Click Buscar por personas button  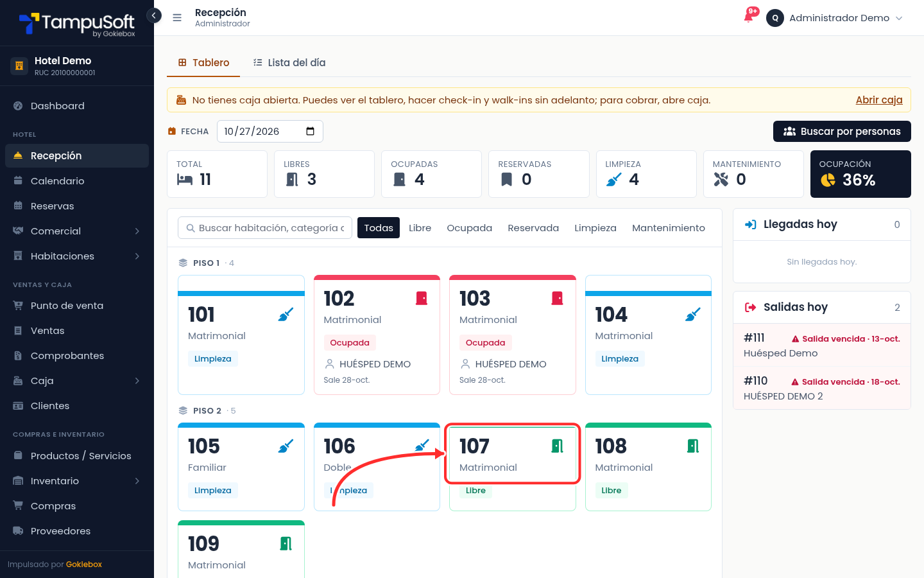(842, 131)
